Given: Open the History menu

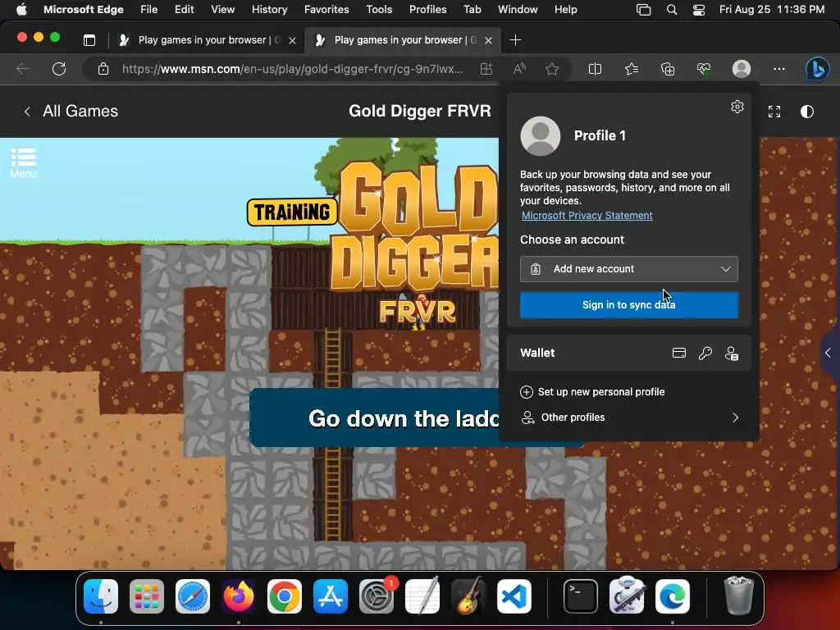Looking at the screenshot, I should [269, 10].
